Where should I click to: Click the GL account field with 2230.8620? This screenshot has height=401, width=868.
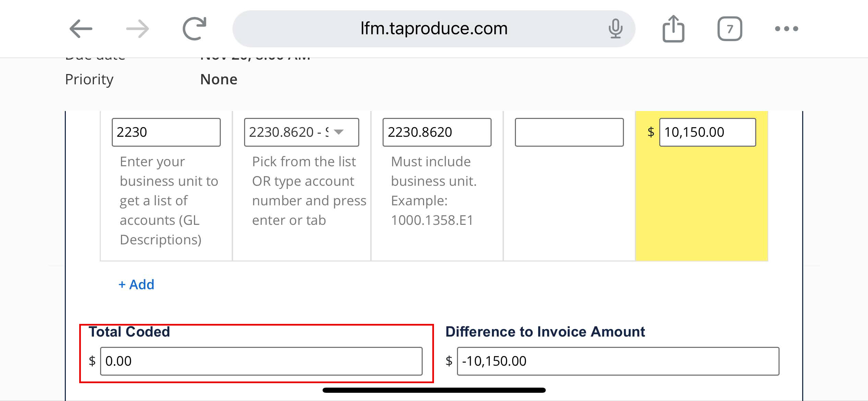point(437,132)
